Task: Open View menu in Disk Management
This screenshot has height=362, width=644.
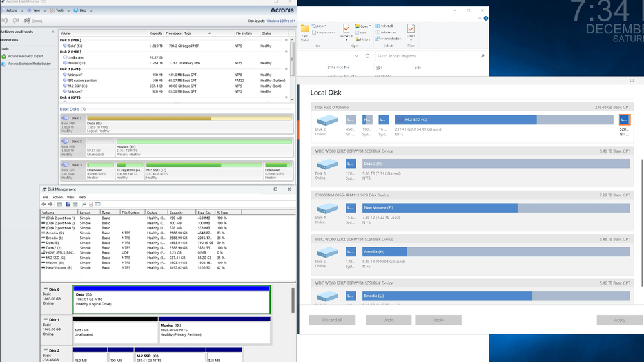Action: coord(70,197)
